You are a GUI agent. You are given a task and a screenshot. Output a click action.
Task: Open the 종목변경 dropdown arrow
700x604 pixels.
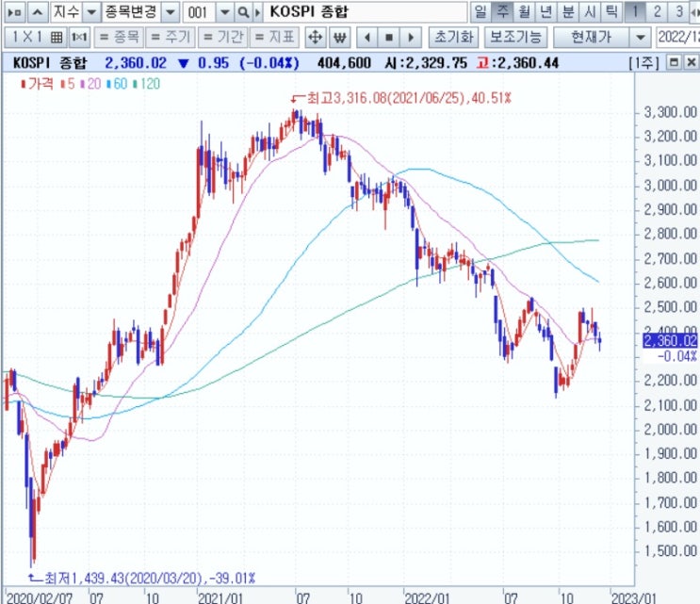tap(171, 12)
